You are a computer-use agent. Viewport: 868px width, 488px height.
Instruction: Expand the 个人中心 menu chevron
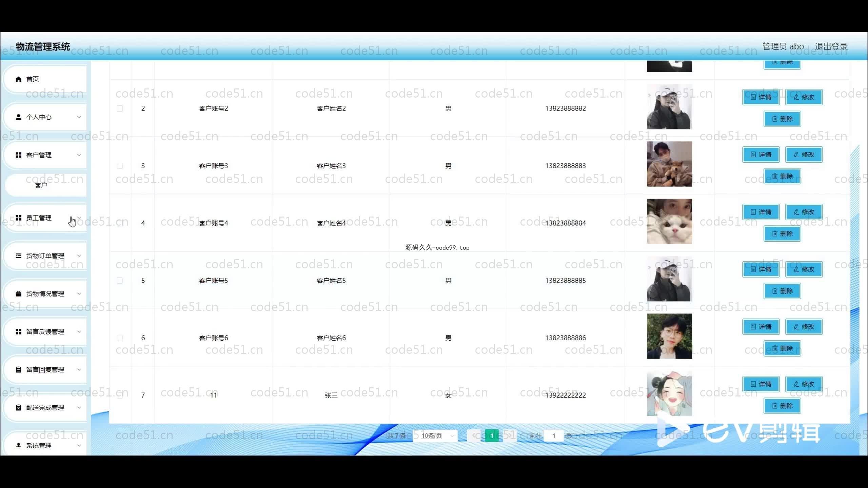[79, 117]
